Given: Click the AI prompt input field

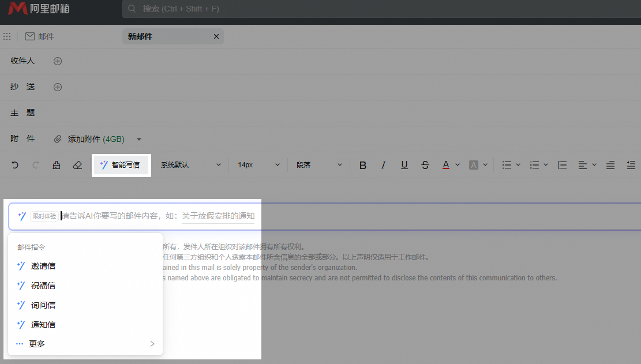Looking at the screenshot, I should tap(159, 216).
